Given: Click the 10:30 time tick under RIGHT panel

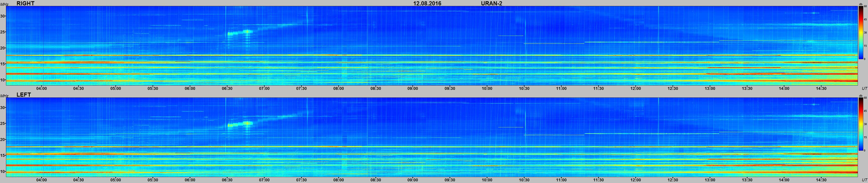Looking at the screenshot, I should 524,88.
